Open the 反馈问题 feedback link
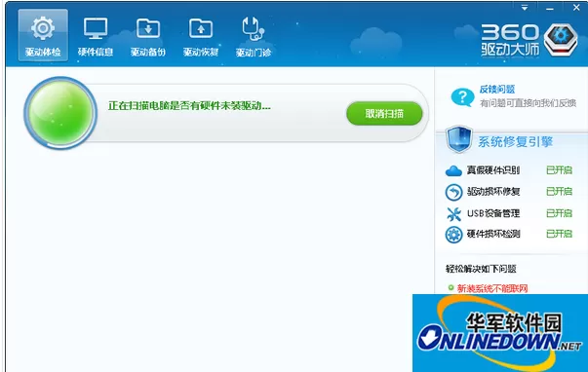 pos(497,90)
